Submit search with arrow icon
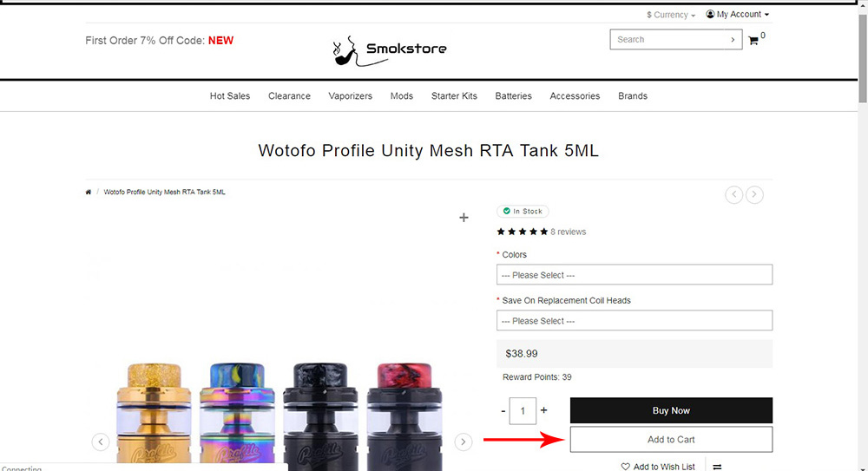 coord(733,40)
